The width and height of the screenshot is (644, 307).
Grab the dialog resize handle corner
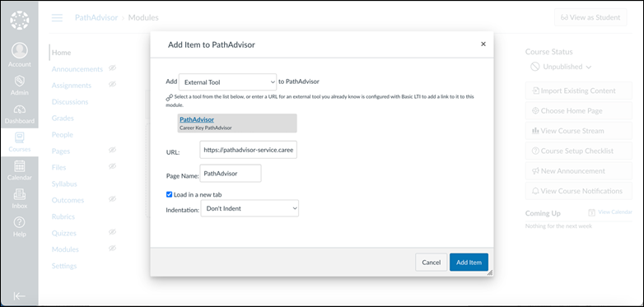[x=489, y=272]
